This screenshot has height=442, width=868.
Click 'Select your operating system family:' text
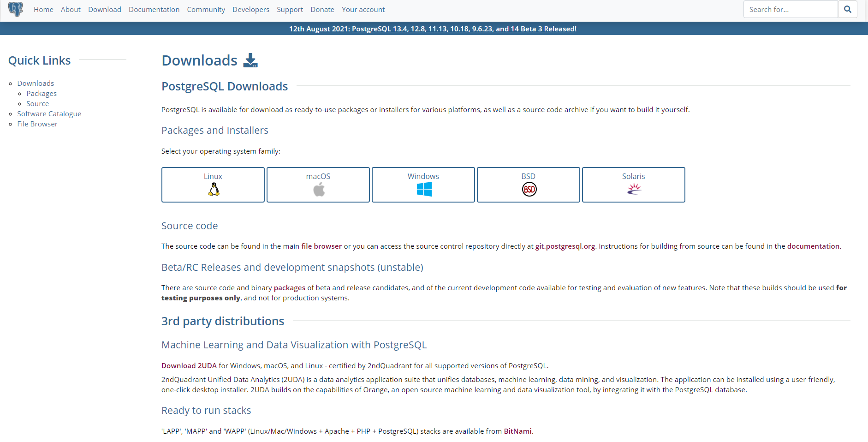[x=221, y=151]
